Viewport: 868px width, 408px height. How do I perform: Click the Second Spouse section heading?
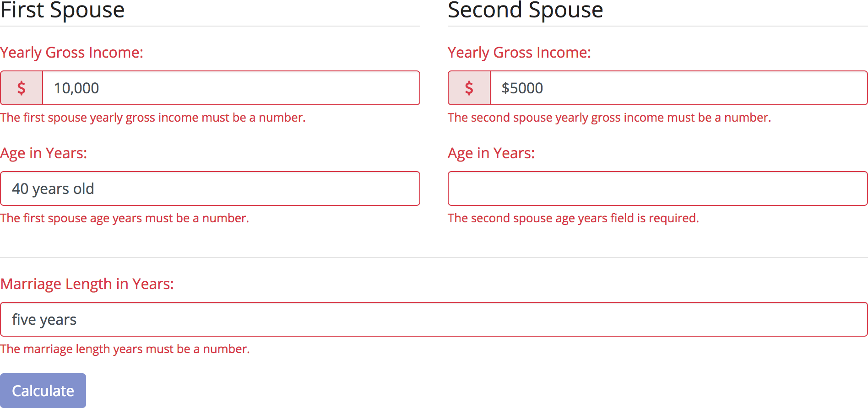pyautogui.click(x=525, y=10)
